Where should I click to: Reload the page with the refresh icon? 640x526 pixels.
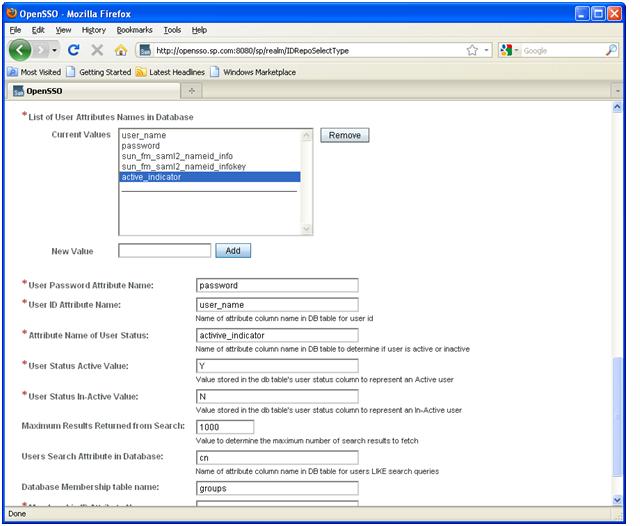coord(74,50)
